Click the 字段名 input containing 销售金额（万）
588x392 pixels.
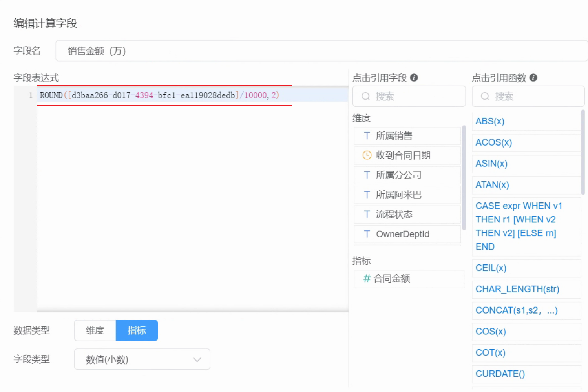(321, 51)
